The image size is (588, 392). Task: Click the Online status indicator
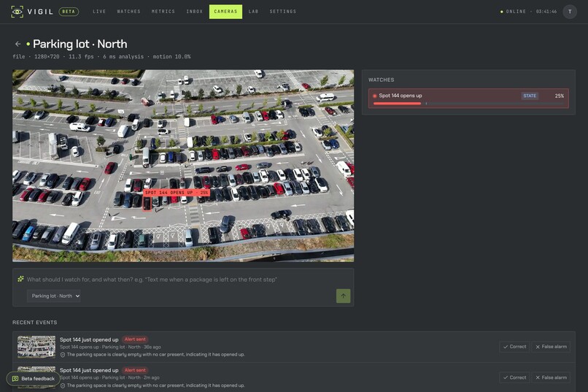click(x=514, y=12)
